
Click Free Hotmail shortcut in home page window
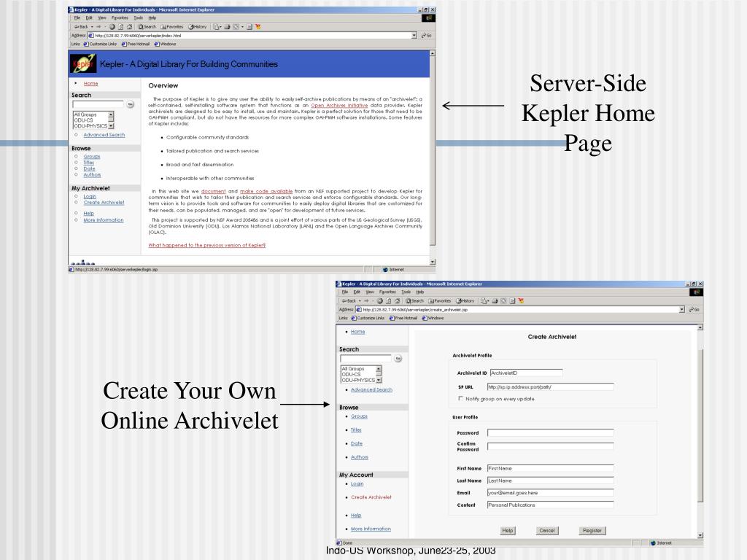point(136,44)
